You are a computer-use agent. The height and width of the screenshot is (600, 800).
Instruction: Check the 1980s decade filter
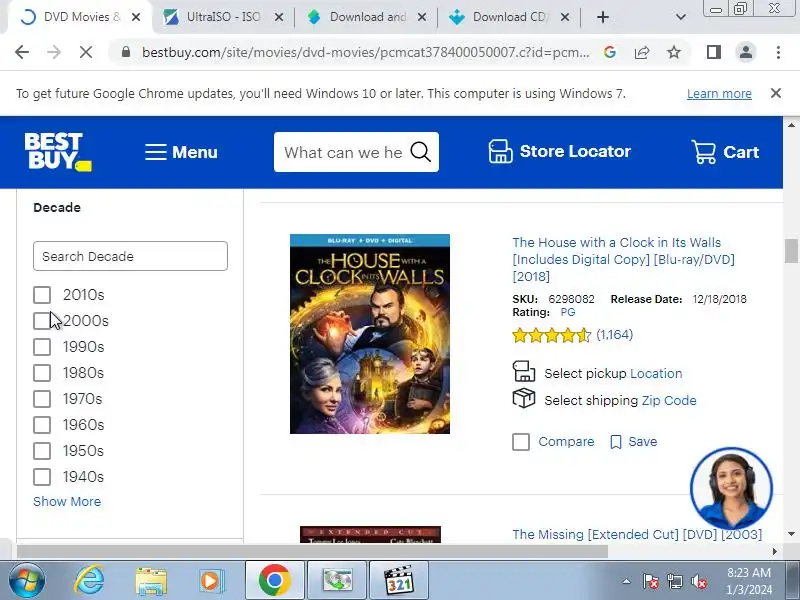coord(42,373)
